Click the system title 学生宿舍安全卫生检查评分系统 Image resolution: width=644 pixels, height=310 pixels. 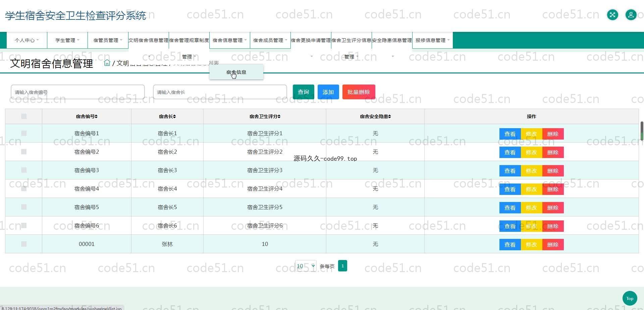(76, 15)
